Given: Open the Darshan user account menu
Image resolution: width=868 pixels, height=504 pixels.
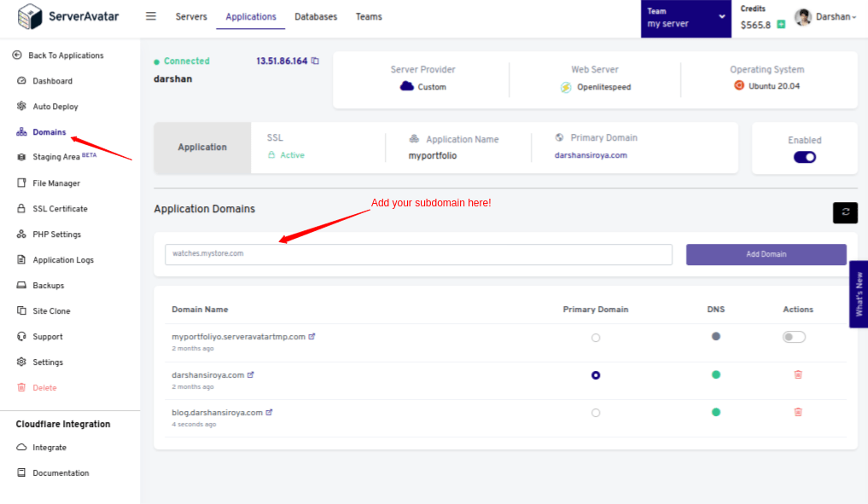Looking at the screenshot, I should click(825, 17).
